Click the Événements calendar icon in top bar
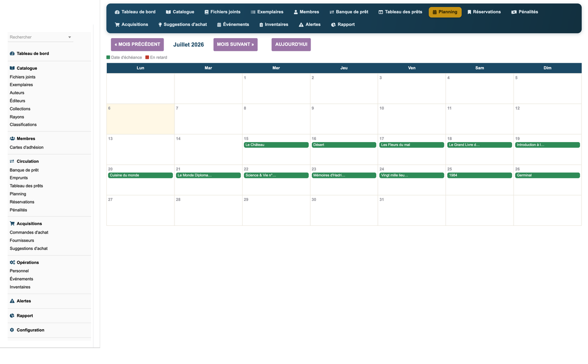Viewport: 588px width, 364px height. [x=219, y=24]
